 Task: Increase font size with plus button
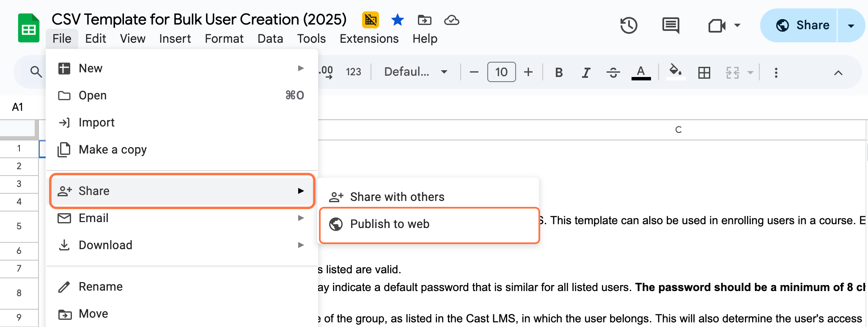(528, 72)
